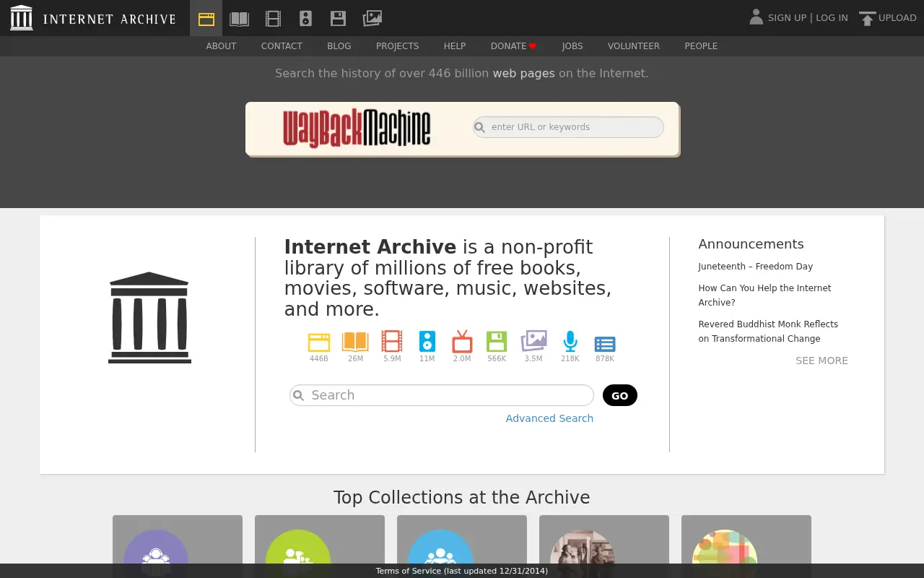Open the TV icon labeled 2.0M
The image size is (924, 578).
462,341
